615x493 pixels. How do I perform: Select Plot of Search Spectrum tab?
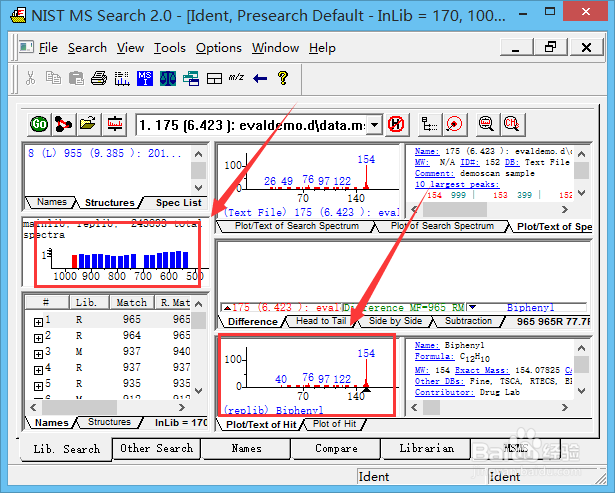click(x=442, y=226)
